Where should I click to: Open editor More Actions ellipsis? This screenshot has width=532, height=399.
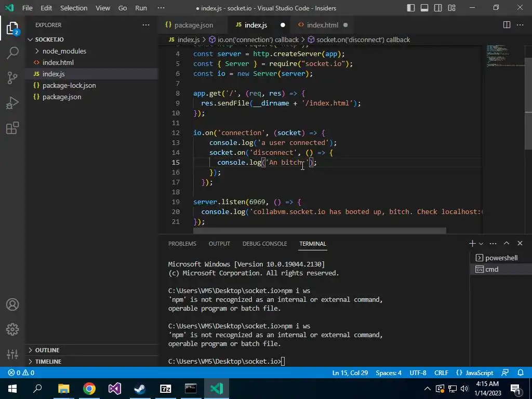tap(520, 25)
